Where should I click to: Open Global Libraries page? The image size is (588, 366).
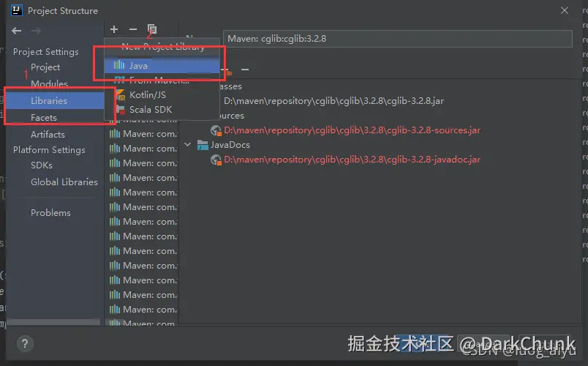tap(64, 182)
